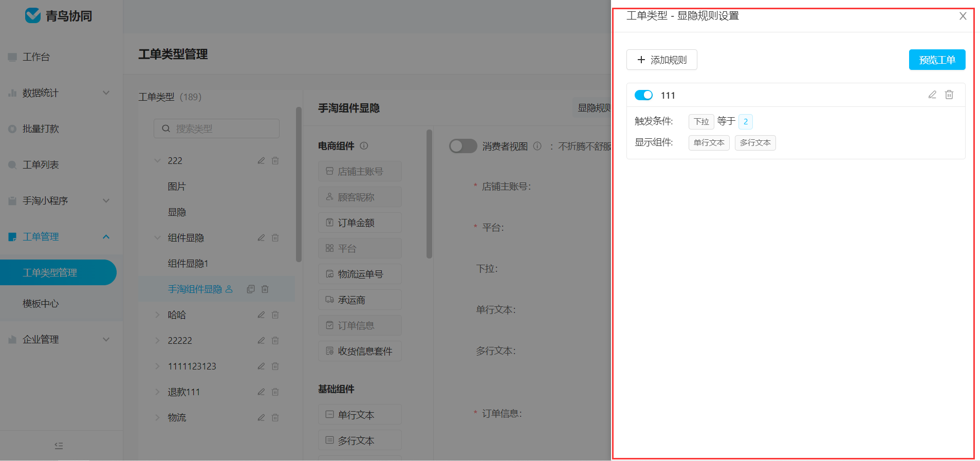Select 工单类型管理 submenu item
Viewport: 980px width, 461px height.
tap(58, 272)
